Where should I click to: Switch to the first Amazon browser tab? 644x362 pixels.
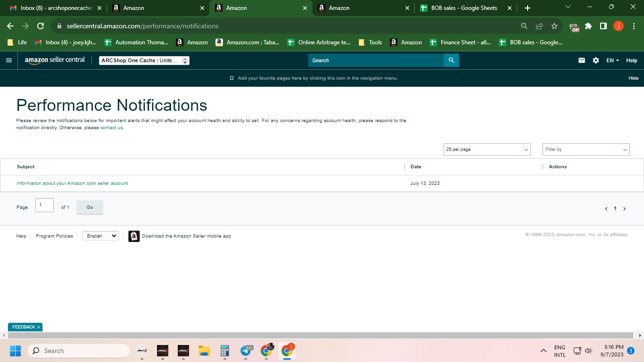click(x=158, y=8)
